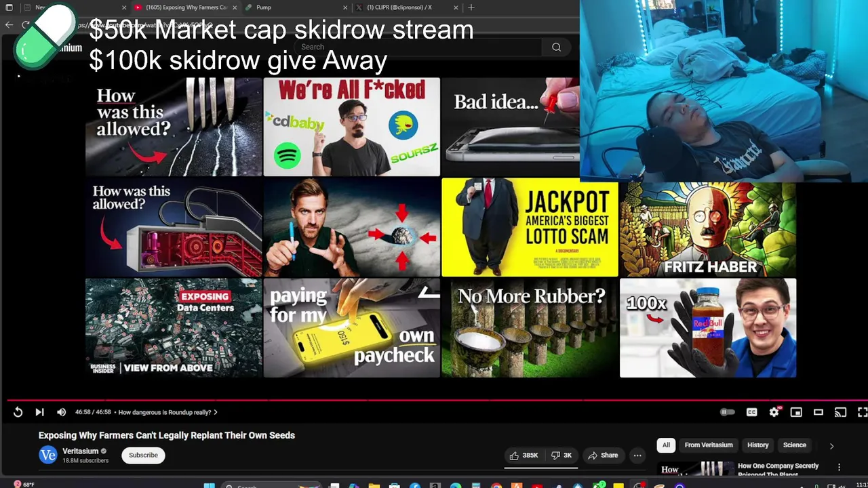This screenshot has height=488, width=868.
Task: Toggle the autoplay switch in player
Action: [727, 412]
